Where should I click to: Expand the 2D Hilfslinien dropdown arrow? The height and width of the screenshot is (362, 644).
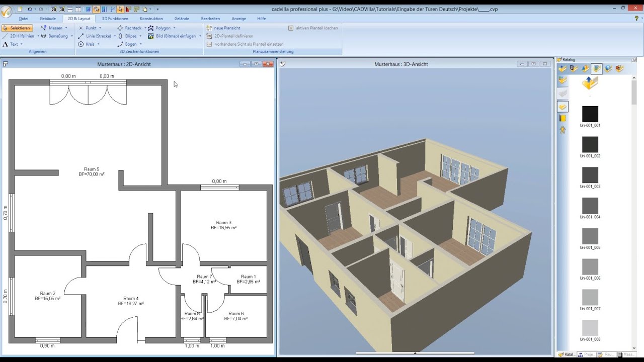coord(38,36)
